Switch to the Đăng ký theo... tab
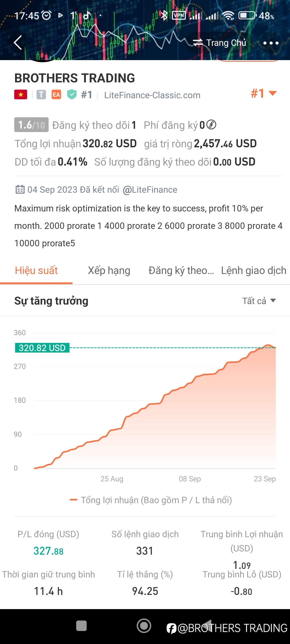The image size is (290, 644). click(181, 270)
